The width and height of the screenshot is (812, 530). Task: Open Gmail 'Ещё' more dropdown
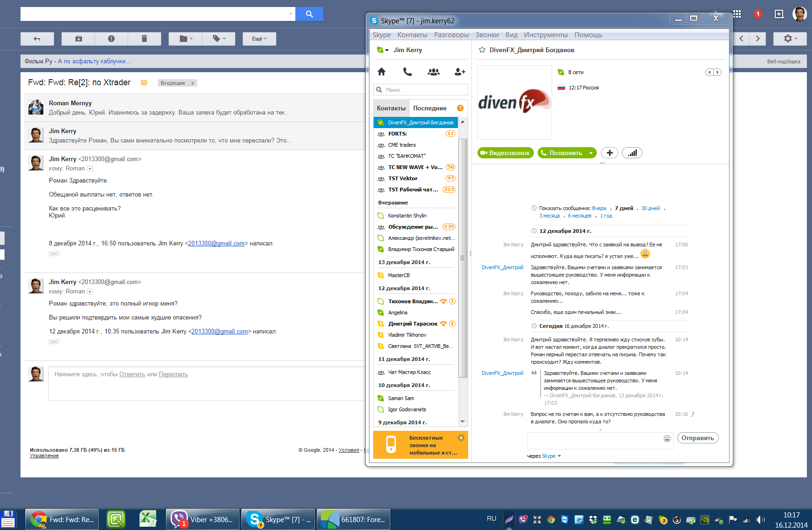coord(259,39)
